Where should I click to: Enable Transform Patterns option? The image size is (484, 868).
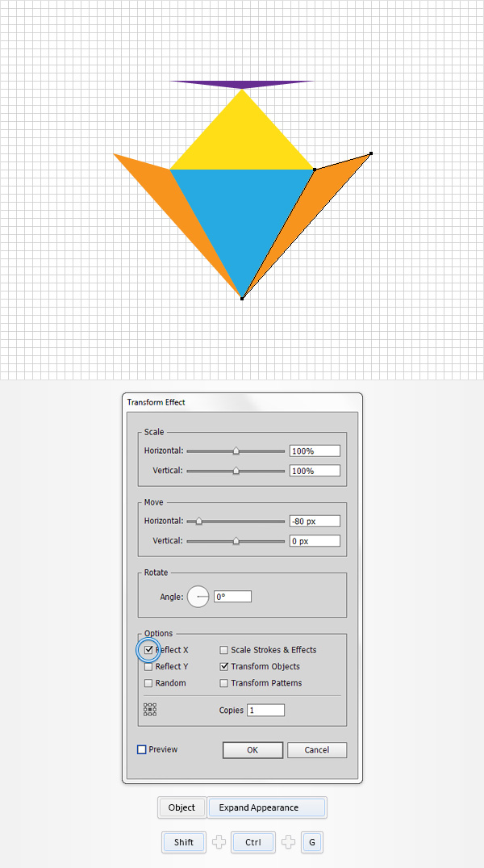224,683
